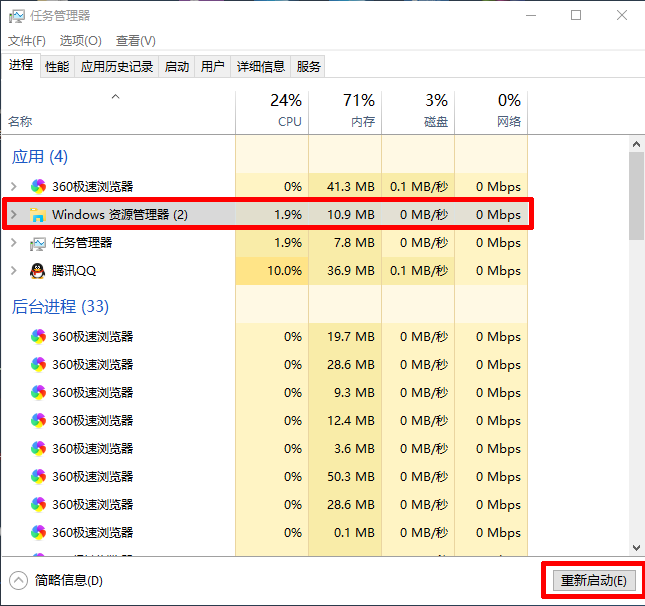Open the 查看(V) menu
Viewport: 645px width, 606px height.
coord(135,41)
